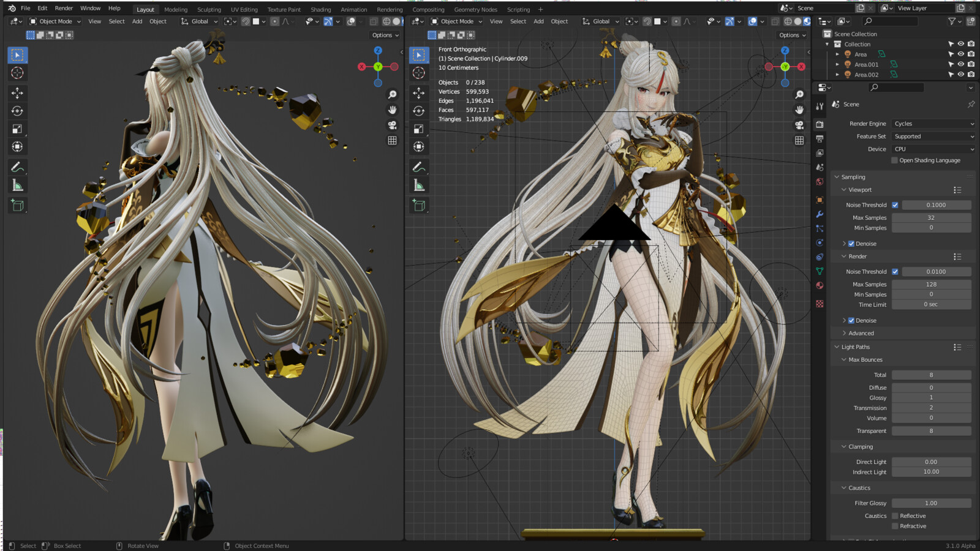The image size is (980, 551).
Task: Toggle Render Noise Threshold checkbox
Action: pyautogui.click(x=895, y=272)
